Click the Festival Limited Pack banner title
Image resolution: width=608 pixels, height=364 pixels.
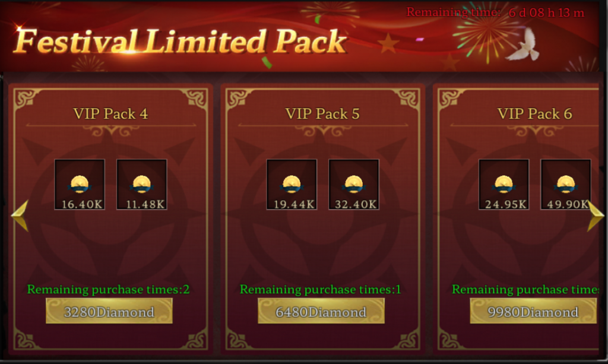click(180, 41)
